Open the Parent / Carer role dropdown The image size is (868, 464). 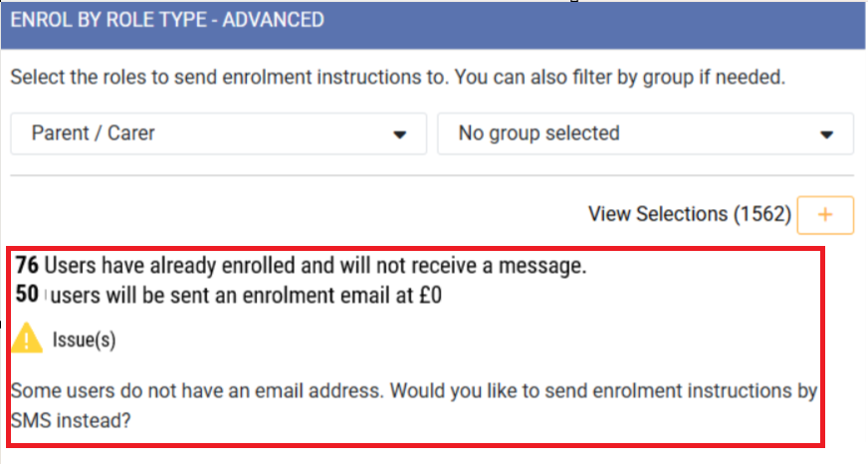(218, 133)
